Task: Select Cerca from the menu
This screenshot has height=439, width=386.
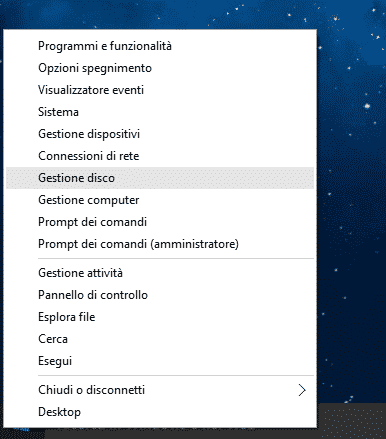Action: [160, 339]
